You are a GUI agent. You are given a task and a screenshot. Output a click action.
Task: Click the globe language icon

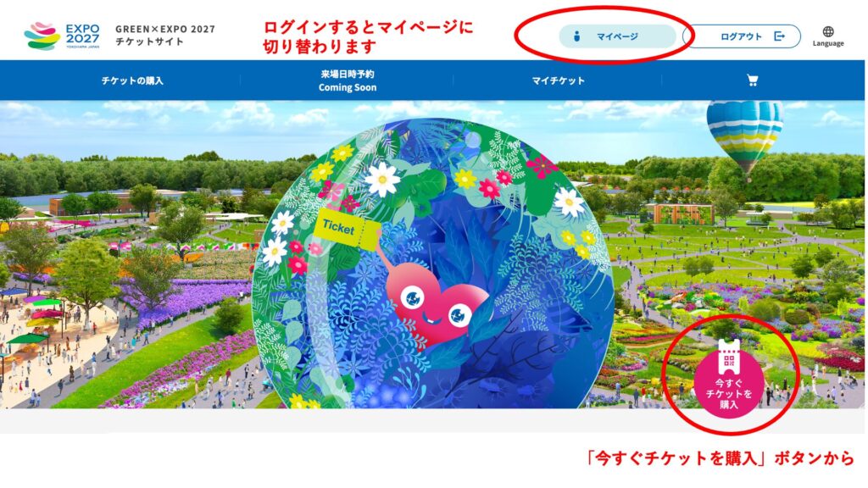pos(828,30)
